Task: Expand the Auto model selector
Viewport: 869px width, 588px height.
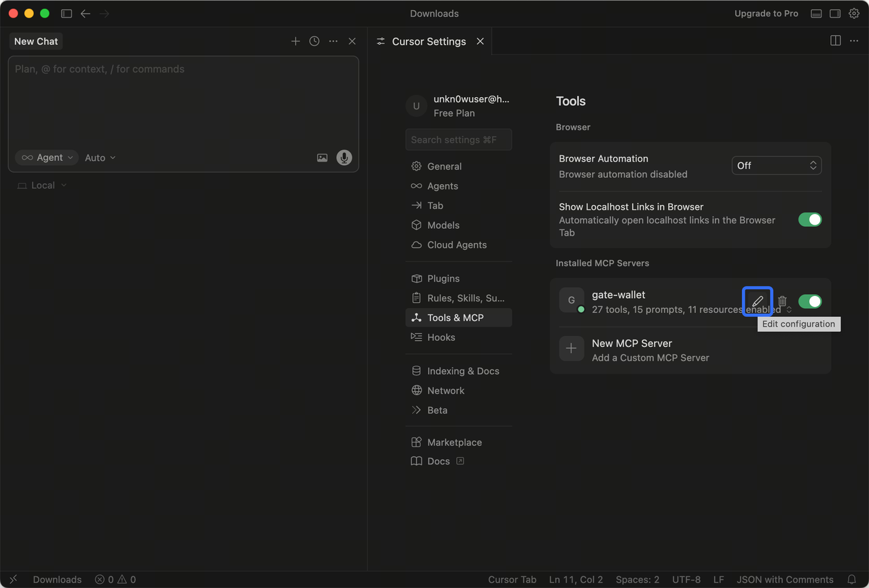Action: coord(100,158)
